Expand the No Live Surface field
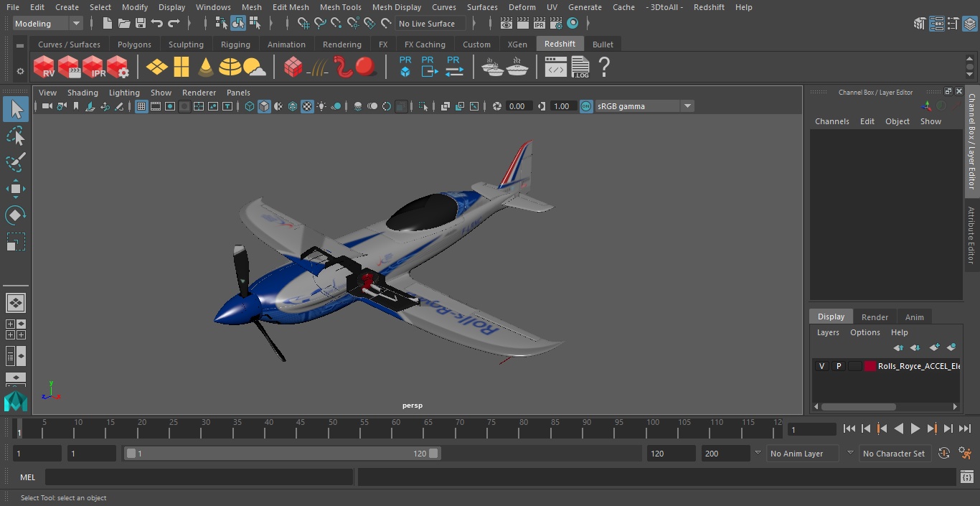Image resolution: width=980 pixels, height=506 pixels. tap(430, 24)
